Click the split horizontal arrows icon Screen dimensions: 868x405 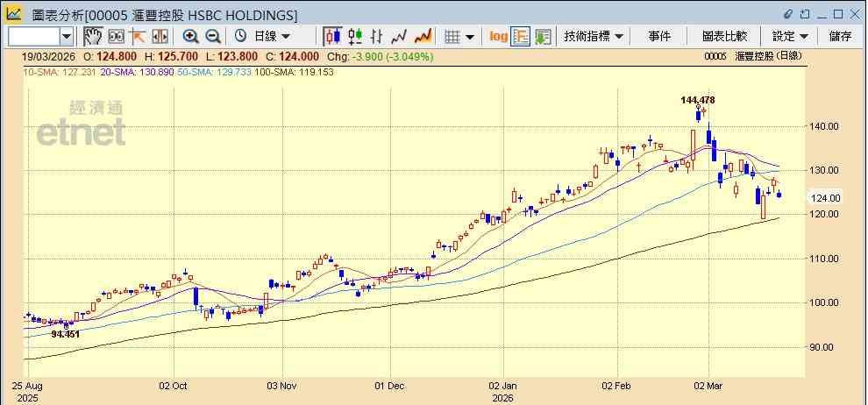(x=160, y=37)
